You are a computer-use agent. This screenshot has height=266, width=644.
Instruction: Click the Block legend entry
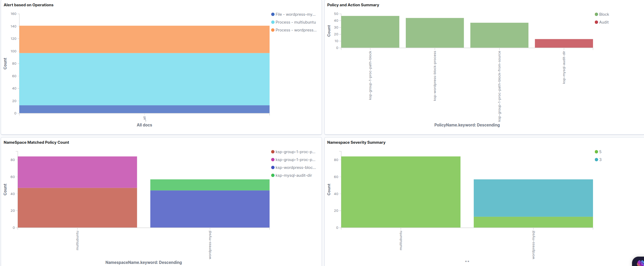(x=602, y=14)
